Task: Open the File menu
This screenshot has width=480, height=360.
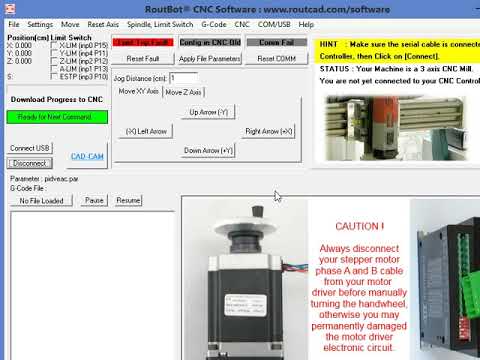Action: [x=14, y=24]
